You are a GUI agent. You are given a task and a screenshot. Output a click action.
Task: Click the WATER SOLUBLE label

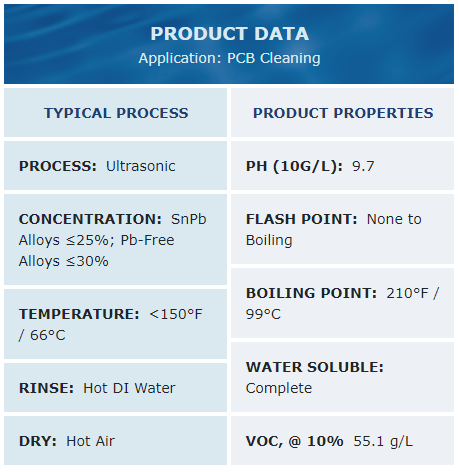pos(315,367)
